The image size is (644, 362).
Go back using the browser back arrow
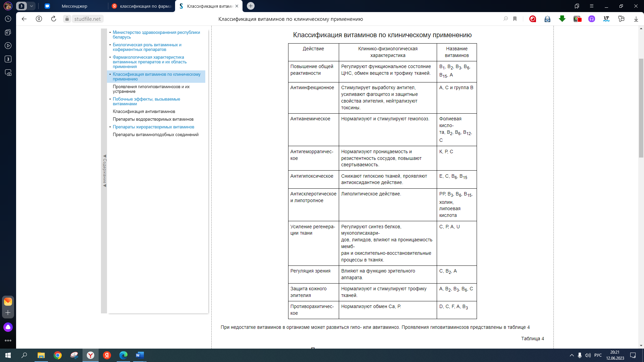click(x=24, y=19)
